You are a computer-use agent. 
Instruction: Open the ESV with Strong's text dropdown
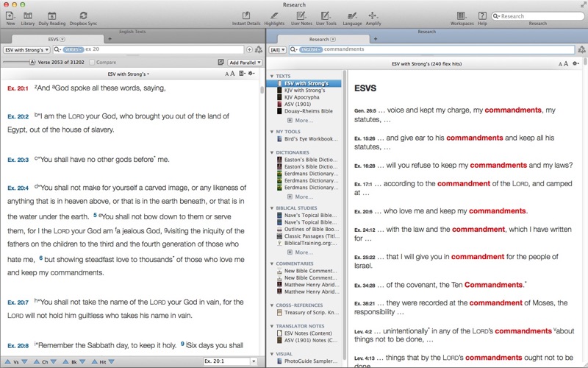coord(26,49)
